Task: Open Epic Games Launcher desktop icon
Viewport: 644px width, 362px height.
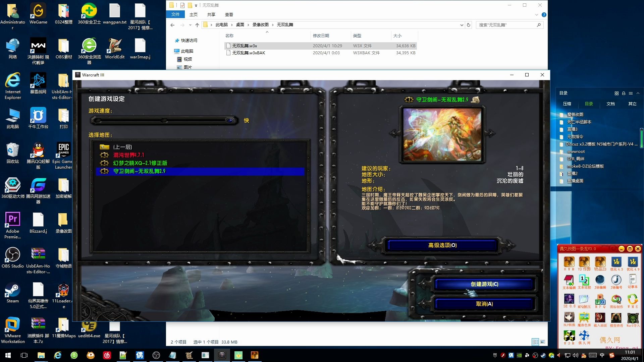Action: pos(63,155)
